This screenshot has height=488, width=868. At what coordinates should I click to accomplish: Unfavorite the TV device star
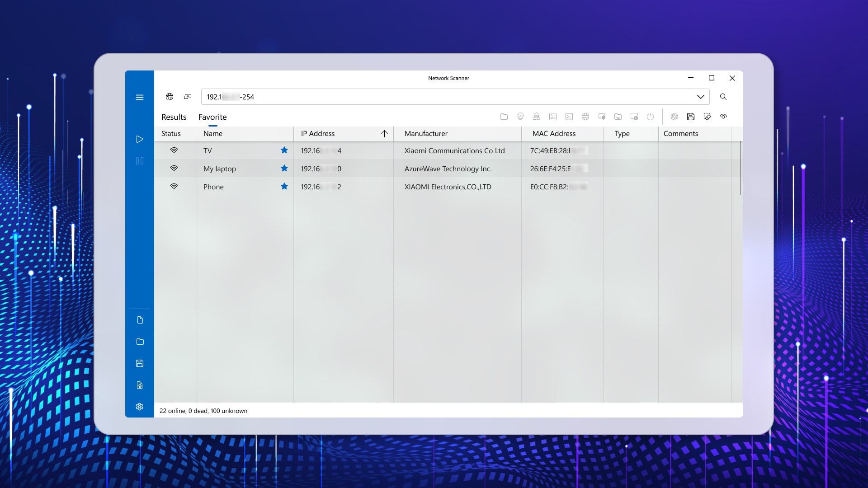[284, 150]
